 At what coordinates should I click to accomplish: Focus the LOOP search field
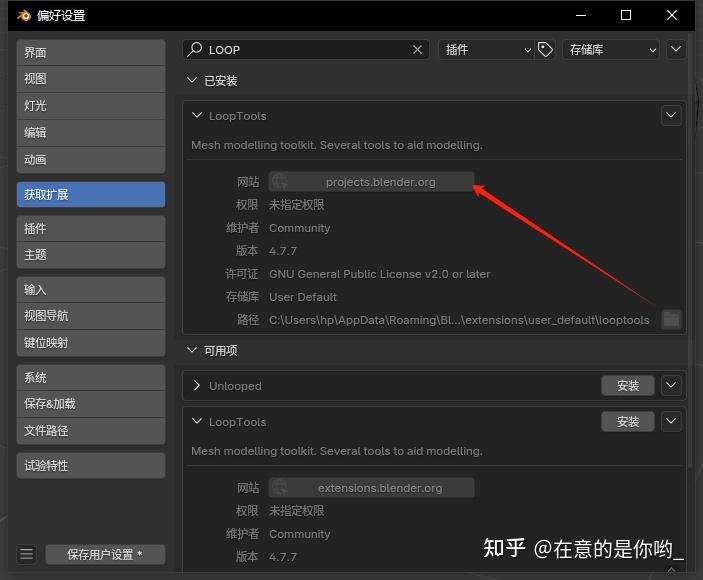[x=306, y=49]
